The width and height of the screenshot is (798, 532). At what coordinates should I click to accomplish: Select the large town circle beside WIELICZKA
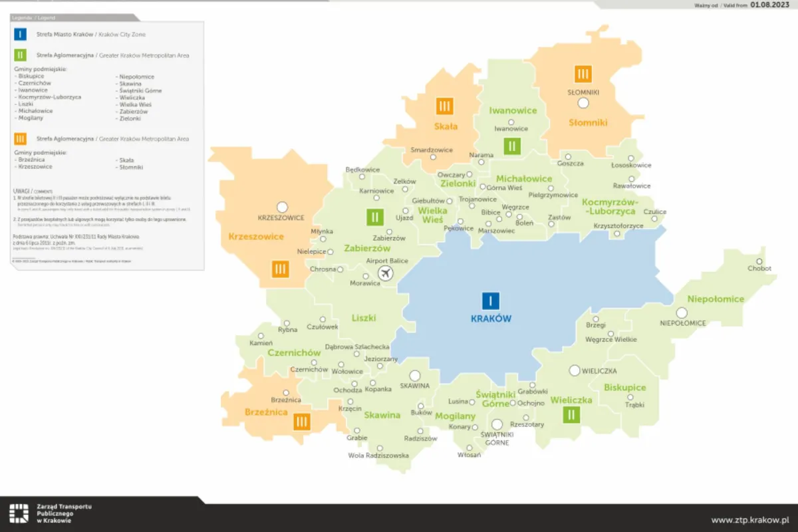[575, 370]
